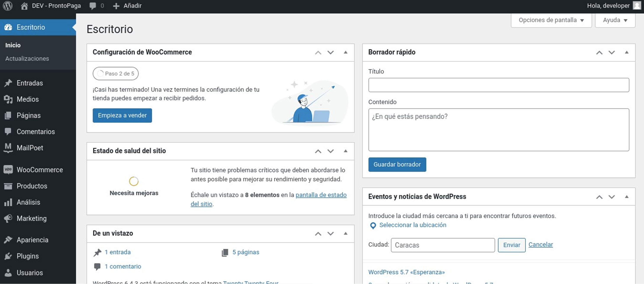Toggle the Borrador rápido panel triangle
Screen dimensions: 644x284
point(626,52)
